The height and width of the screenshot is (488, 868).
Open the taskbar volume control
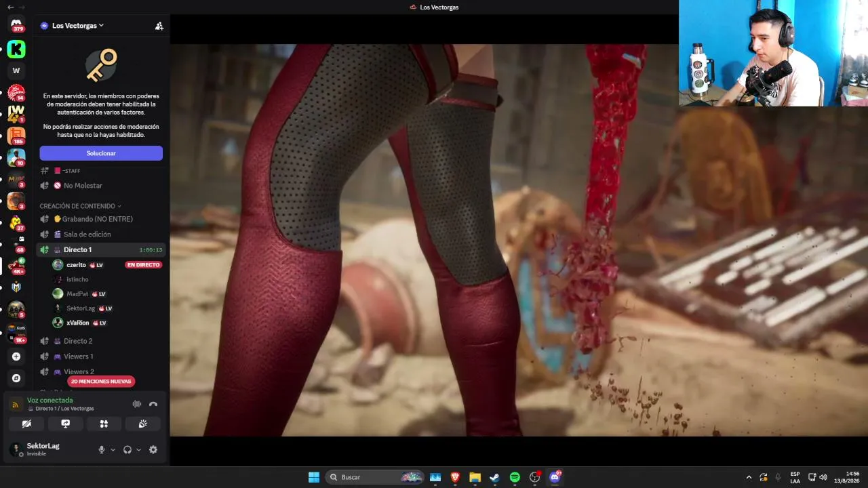coord(823,477)
